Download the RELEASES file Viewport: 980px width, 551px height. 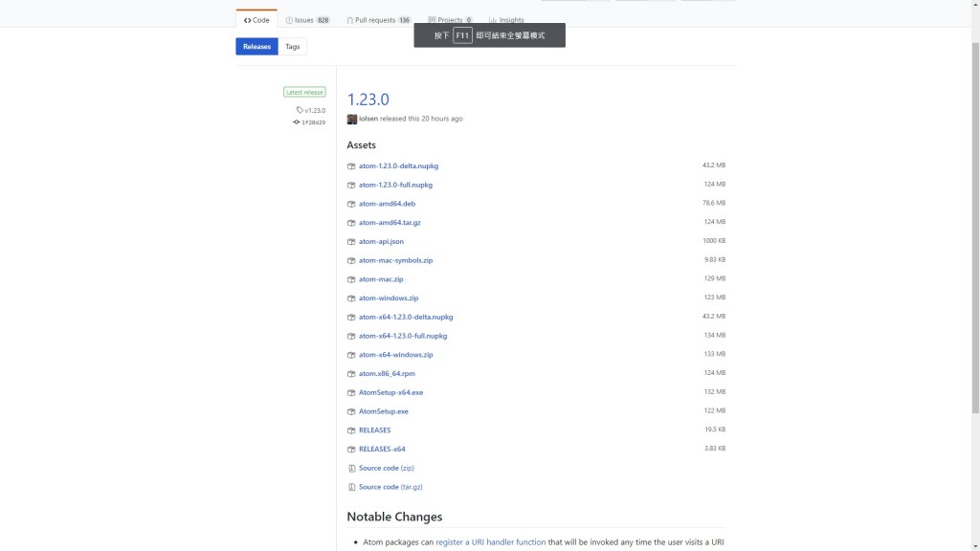tap(374, 430)
